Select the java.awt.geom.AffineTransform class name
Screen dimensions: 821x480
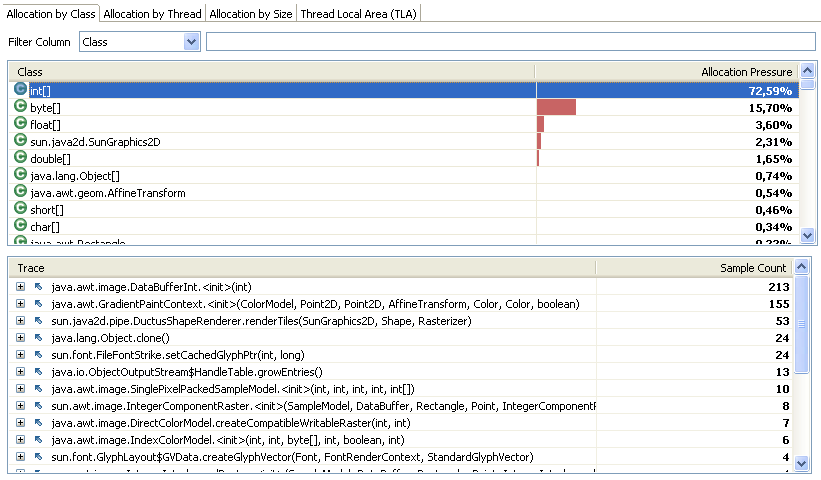click(x=108, y=193)
